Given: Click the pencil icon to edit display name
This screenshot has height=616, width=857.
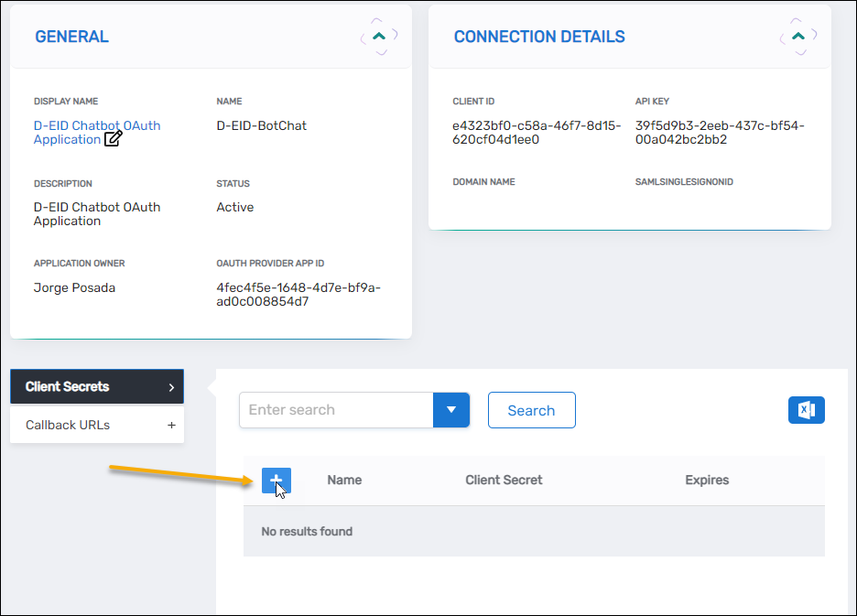Looking at the screenshot, I should (111, 139).
